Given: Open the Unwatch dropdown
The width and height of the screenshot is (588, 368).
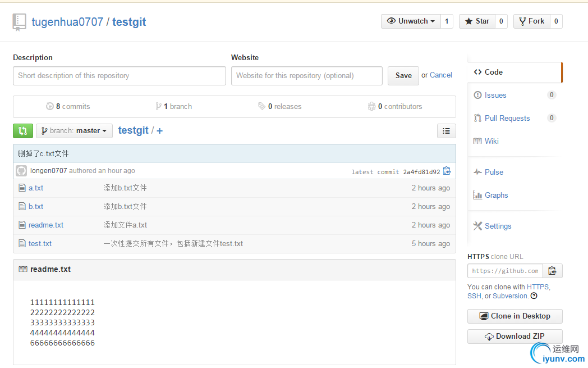Looking at the screenshot, I should tap(411, 21).
